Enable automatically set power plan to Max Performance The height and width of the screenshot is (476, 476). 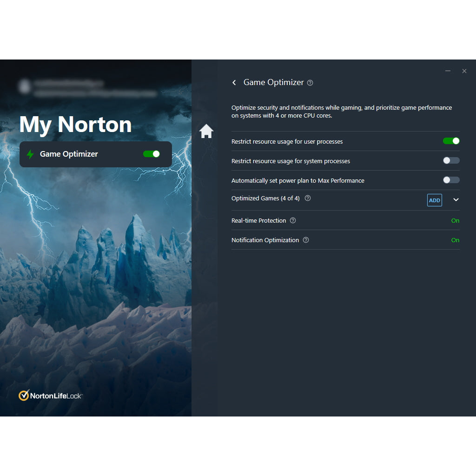(x=450, y=180)
